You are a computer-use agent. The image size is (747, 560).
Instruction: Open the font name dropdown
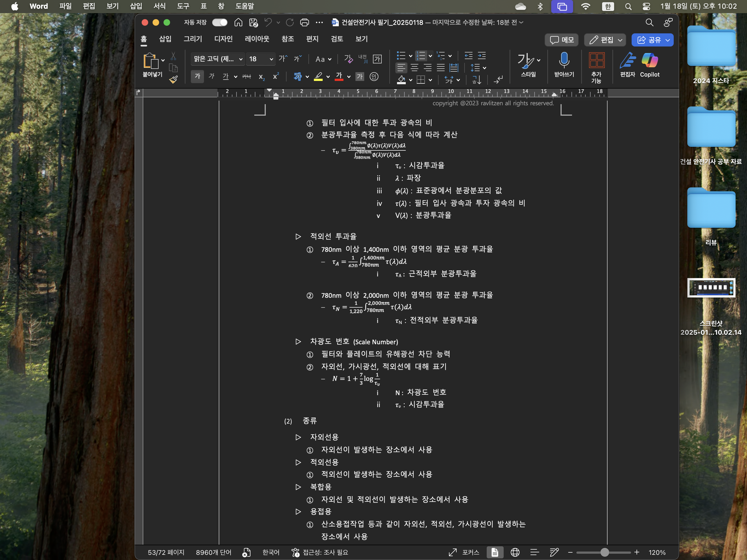(241, 59)
